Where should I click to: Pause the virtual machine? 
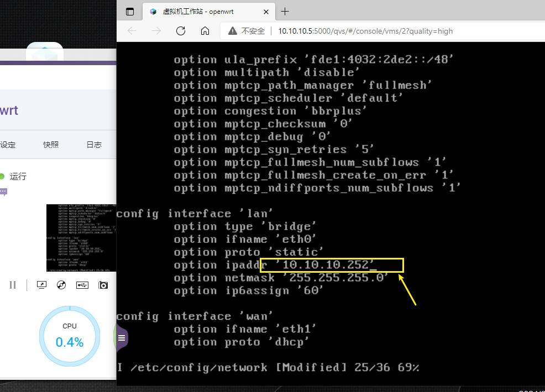(x=13, y=285)
